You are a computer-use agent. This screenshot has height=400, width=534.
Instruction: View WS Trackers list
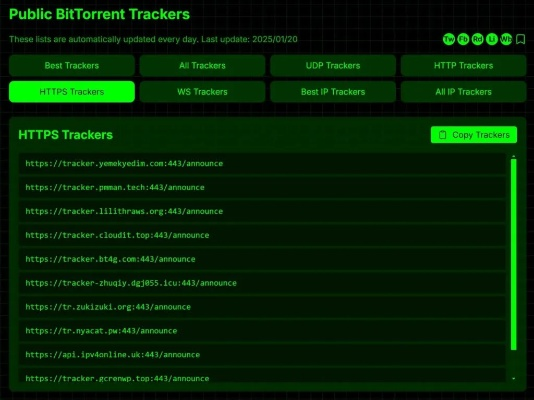click(202, 92)
